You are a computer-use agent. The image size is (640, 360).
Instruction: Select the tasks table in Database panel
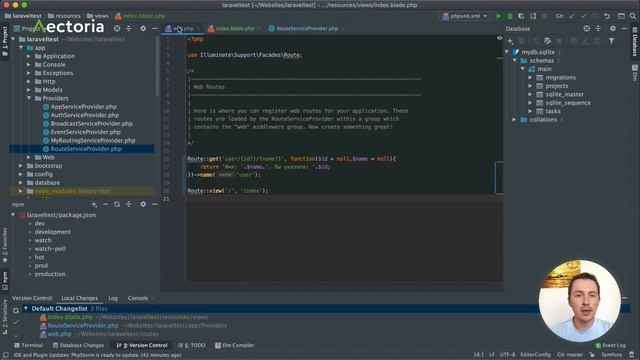tap(553, 111)
